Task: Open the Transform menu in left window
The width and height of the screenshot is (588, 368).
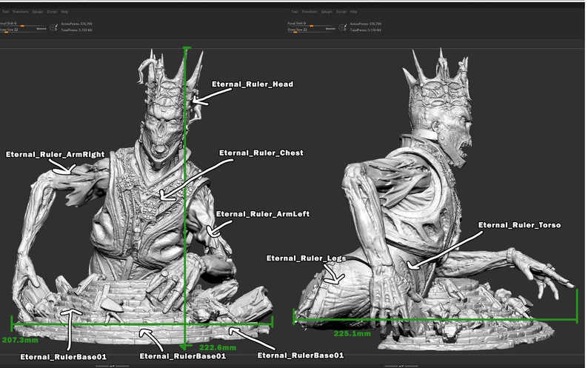Action: (x=20, y=12)
